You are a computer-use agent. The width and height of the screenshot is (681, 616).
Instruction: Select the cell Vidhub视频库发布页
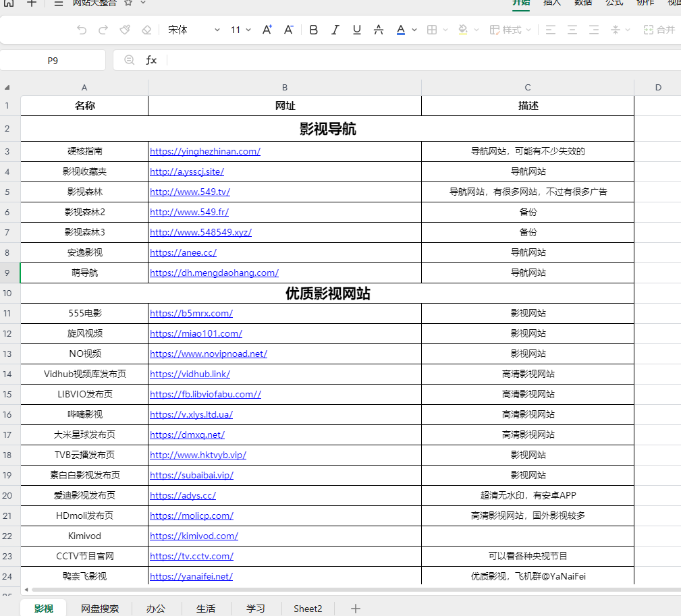[x=84, y=374]
